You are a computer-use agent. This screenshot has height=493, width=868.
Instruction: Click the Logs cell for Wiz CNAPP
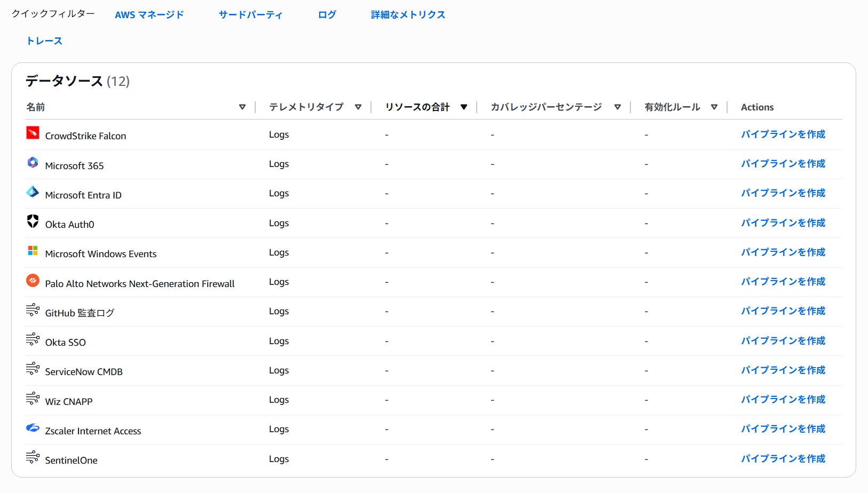(x=279, y=400)
